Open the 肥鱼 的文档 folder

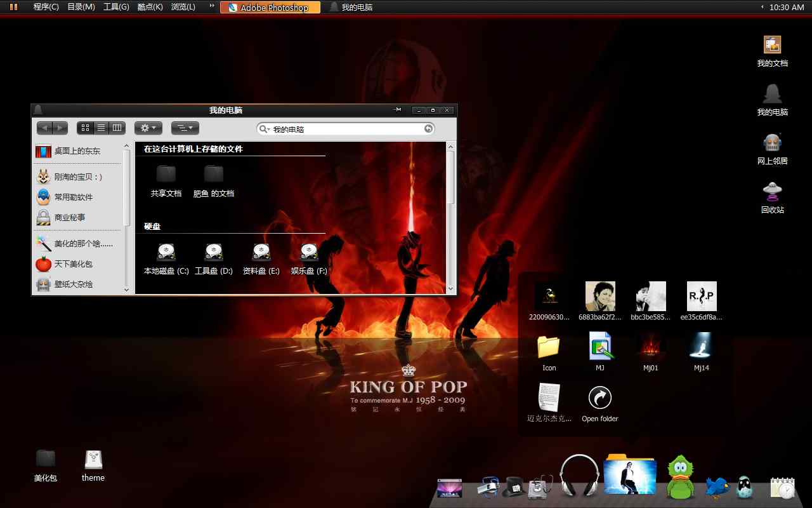click(214, 181)
